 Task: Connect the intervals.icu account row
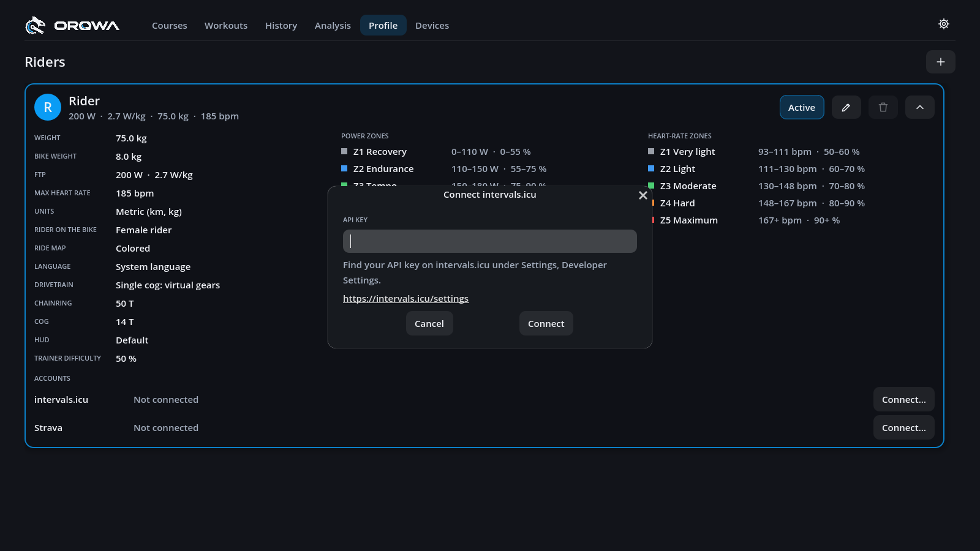[x=904, y=399]
